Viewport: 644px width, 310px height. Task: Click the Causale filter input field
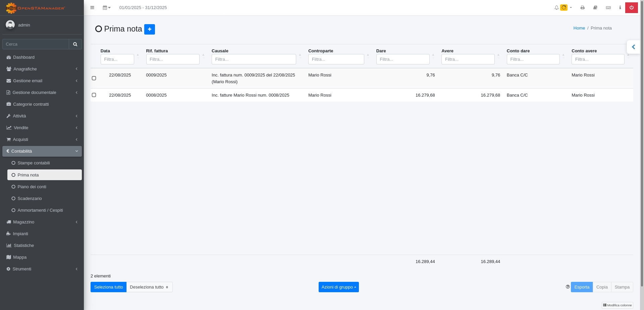pos(254,59)
